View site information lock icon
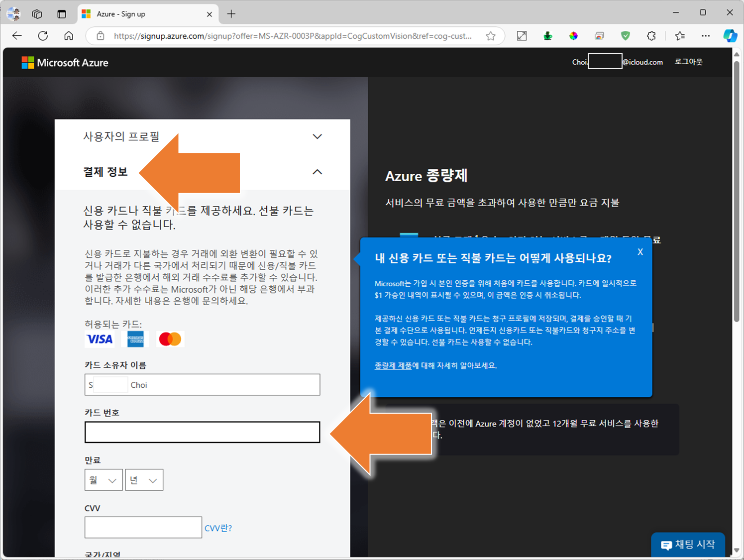The image size is (744, 560). coord(101,36)
